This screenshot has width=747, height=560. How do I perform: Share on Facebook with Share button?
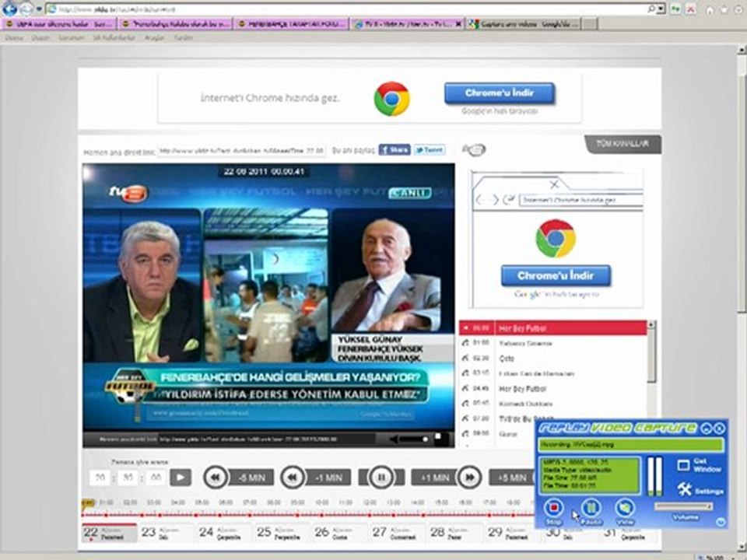coord(394,150)
